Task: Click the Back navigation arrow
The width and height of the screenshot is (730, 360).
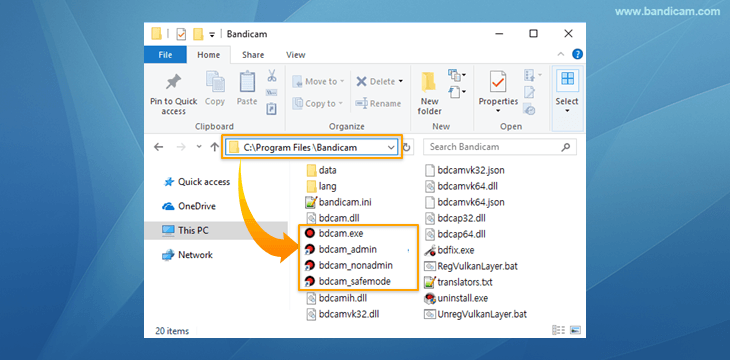Action: point(158,147)
